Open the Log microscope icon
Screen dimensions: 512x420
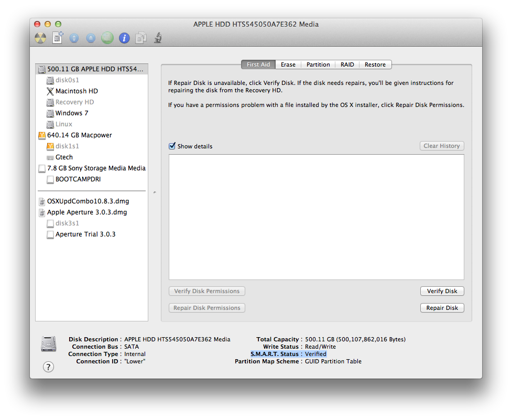158,38
